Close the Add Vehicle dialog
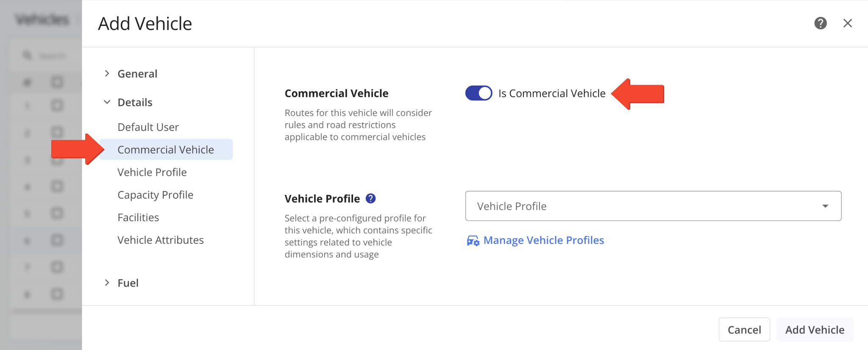The image size is (868, 350). (x=848, y=23)
